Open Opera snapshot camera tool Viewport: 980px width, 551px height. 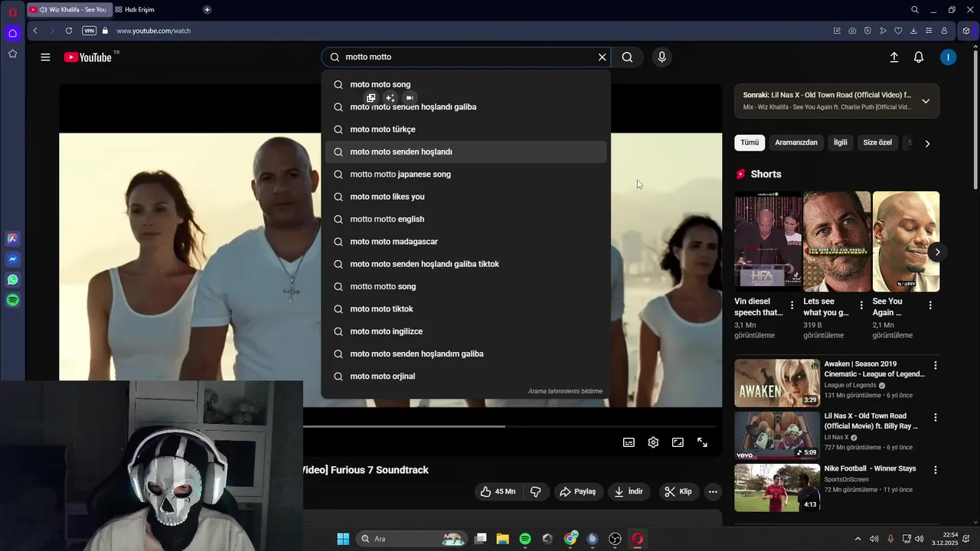coord(852,31)
